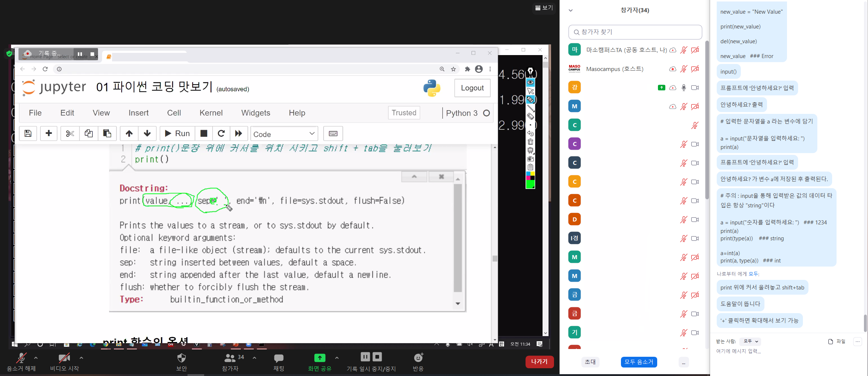The image size is (868, 376).
Task: Open the Kernel menu
Action: pyautogui.click(x=211, y=113)
